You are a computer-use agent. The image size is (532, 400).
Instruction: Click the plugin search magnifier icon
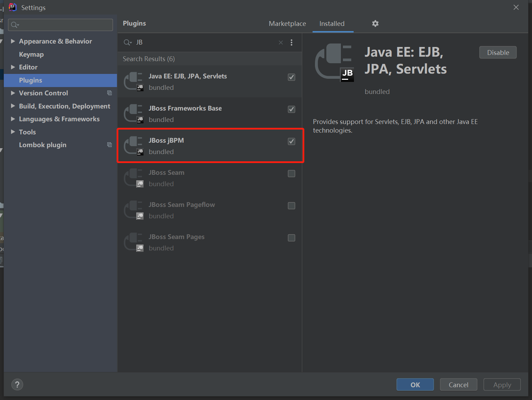[x=128, y=42]
